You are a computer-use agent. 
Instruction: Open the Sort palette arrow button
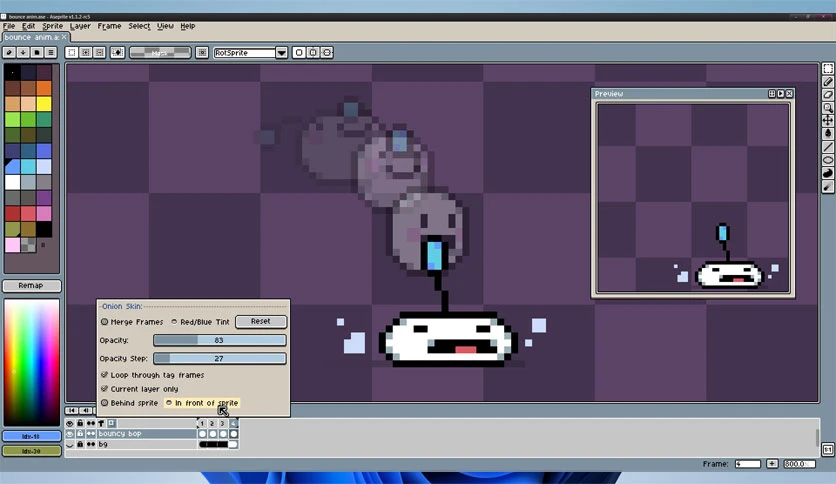(x=23, y=52)
